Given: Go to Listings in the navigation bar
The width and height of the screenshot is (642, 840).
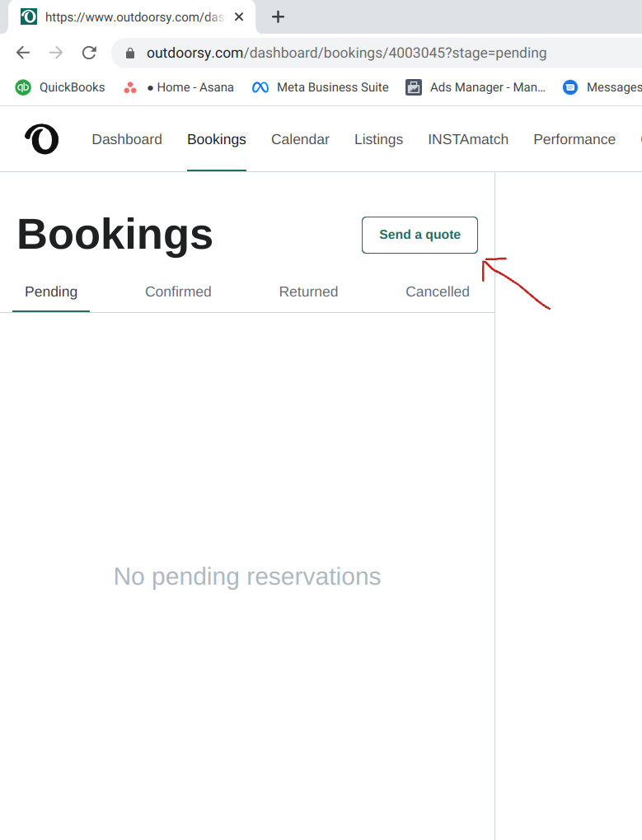Looking at the screenshot, I should pyautogui.click(x=378, y=139).
